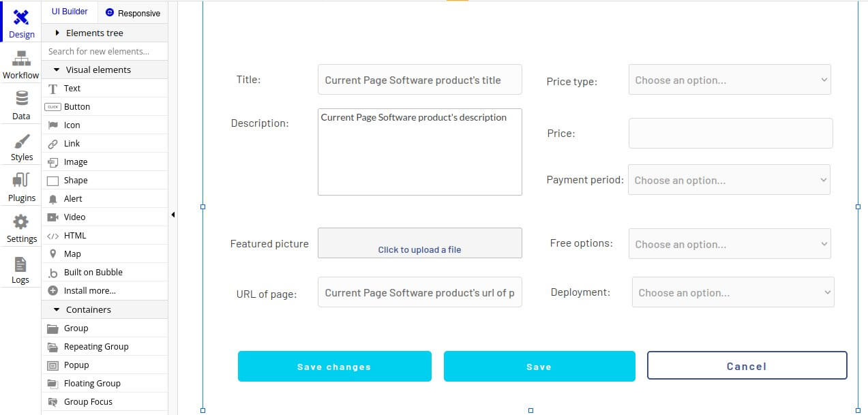Switch to the UI Builder tab

pyautogui.click(x=70, y=12)
